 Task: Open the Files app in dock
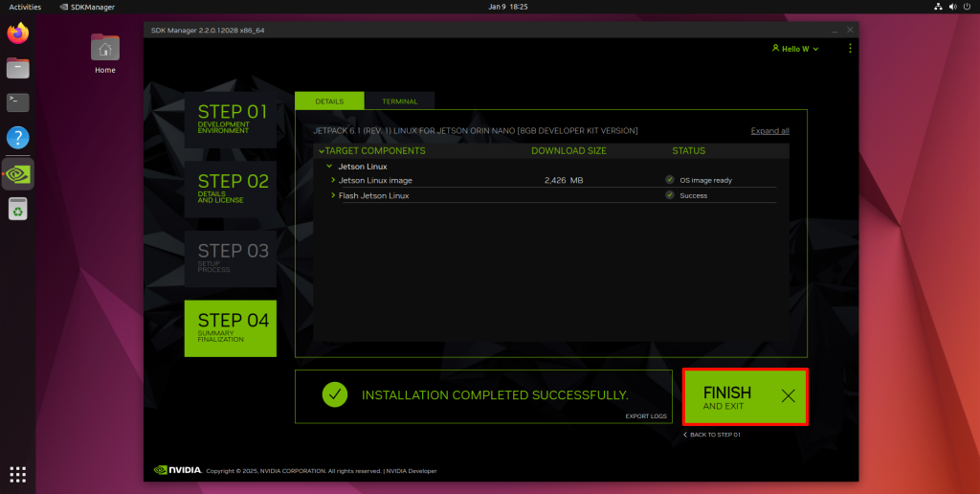(x=17, y=68)
